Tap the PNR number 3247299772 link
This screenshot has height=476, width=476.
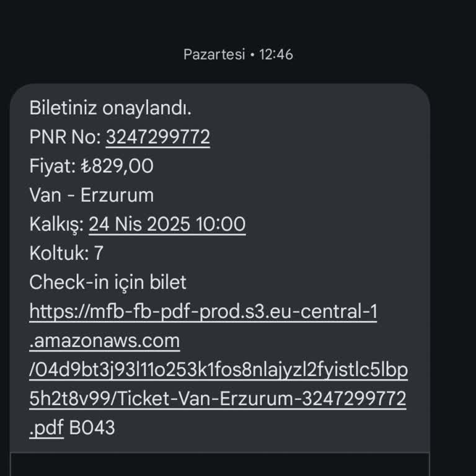point(157,137)
